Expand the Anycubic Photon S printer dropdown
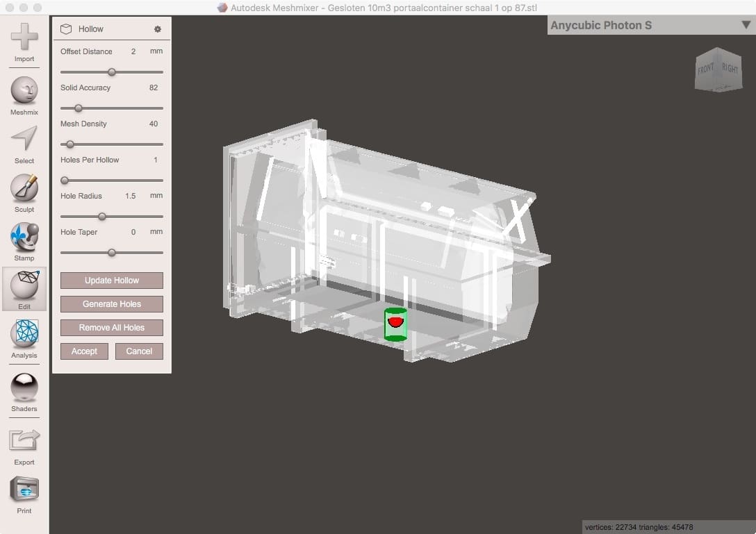Viewport: 756px width, 534px height. tap(745, 25)
